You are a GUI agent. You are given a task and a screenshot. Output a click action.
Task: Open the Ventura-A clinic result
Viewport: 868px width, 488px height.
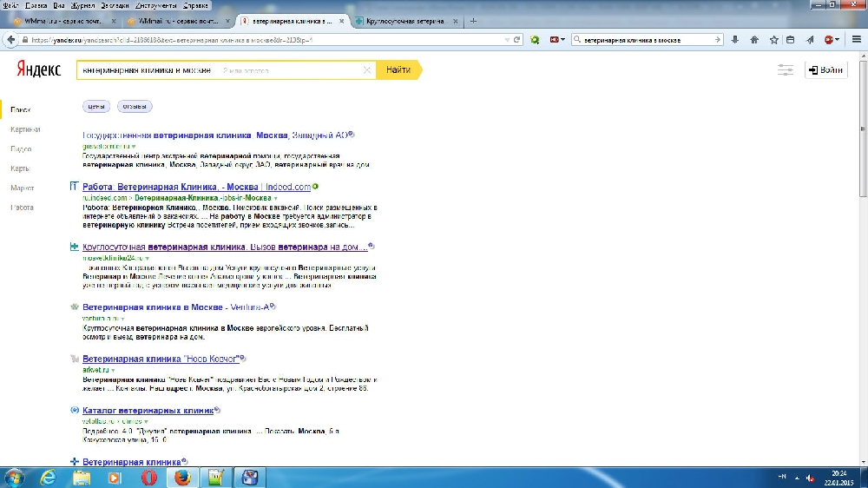coord(175,307)
